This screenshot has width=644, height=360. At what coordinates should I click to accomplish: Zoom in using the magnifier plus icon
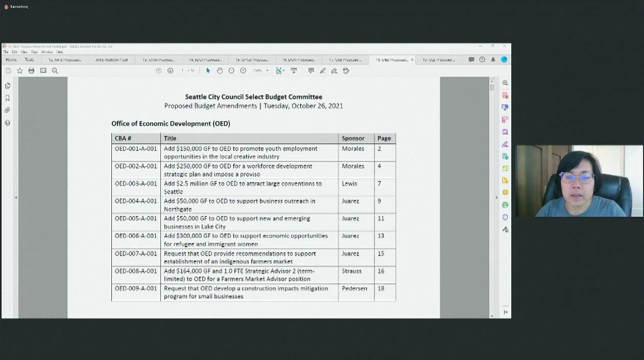pos(243,71)
